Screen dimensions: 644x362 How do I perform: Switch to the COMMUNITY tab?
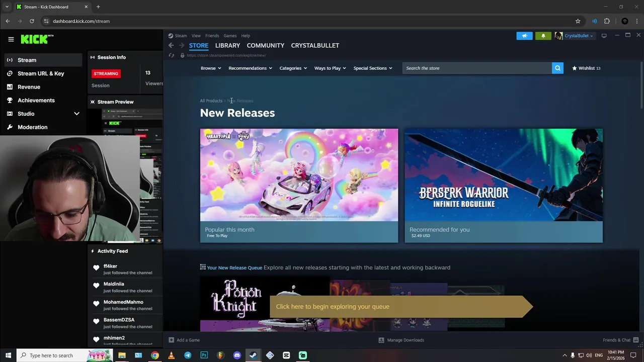click(x=266, y=45)
